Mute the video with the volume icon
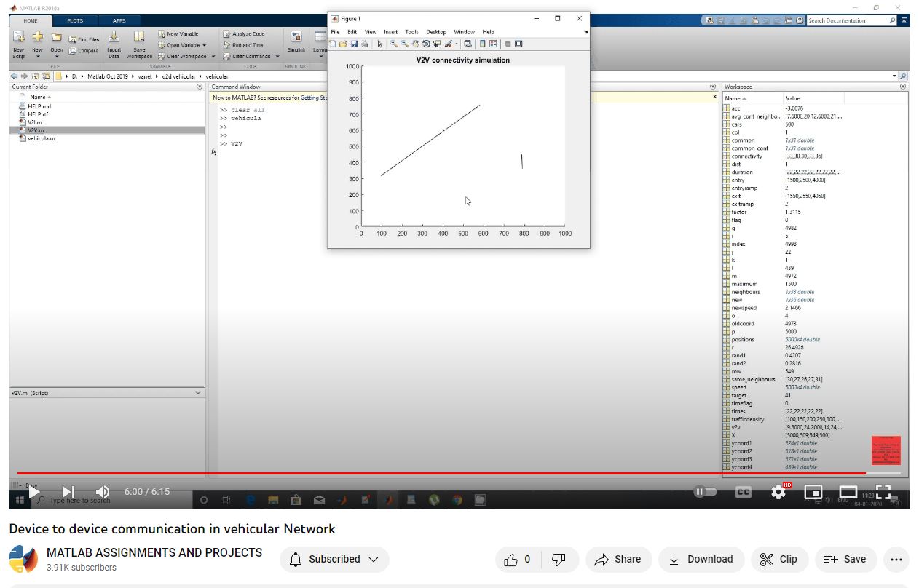 [103, 493]
